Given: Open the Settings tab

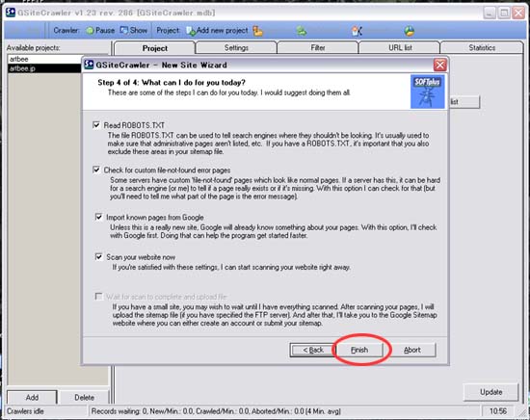Looking at the screenshot, I should point(236,48).
